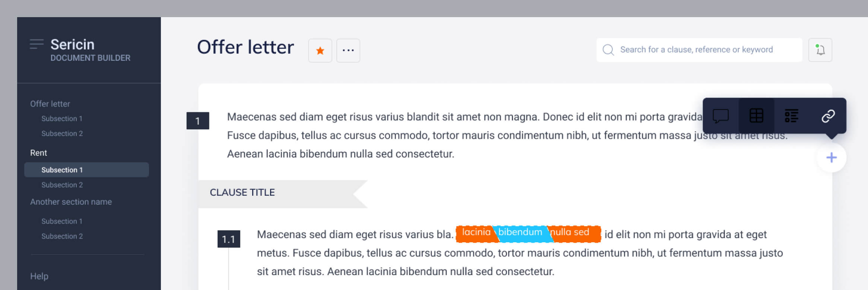Click the notification bell icon
The width and height of the screenshot is (868, 290).
coord(820,50)
